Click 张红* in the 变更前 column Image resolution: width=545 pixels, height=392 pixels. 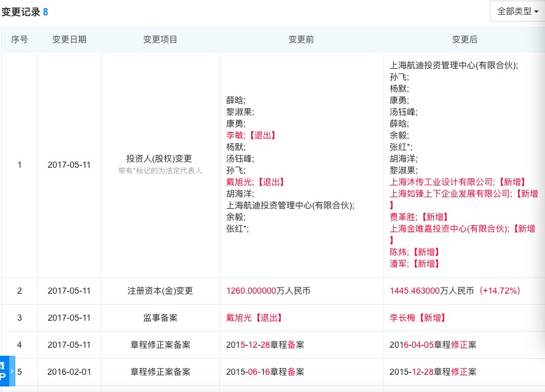(x=237, y=229)
